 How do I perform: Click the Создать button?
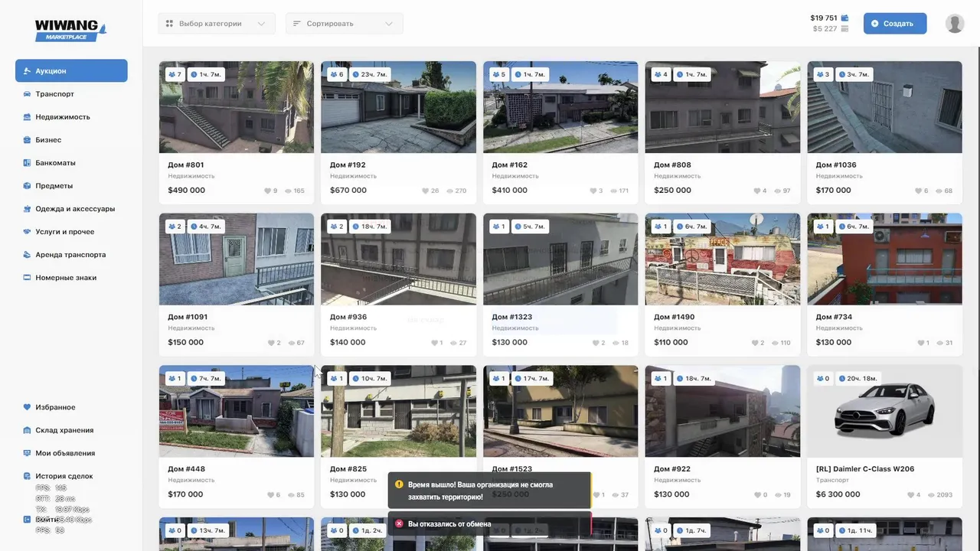tap(895, 24)
